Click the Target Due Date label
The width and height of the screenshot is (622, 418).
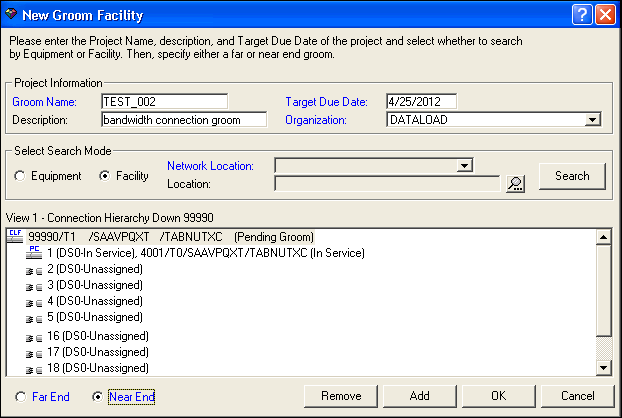[326, 102]
